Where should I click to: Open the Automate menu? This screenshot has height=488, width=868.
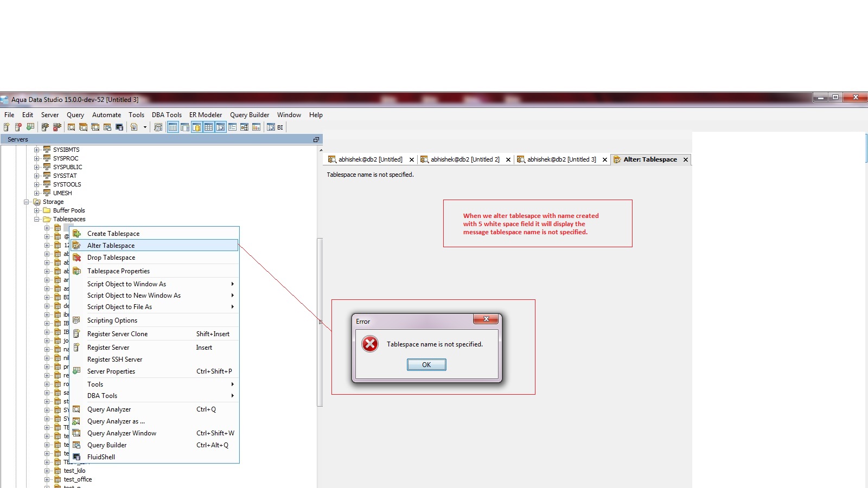coord(107,115)
